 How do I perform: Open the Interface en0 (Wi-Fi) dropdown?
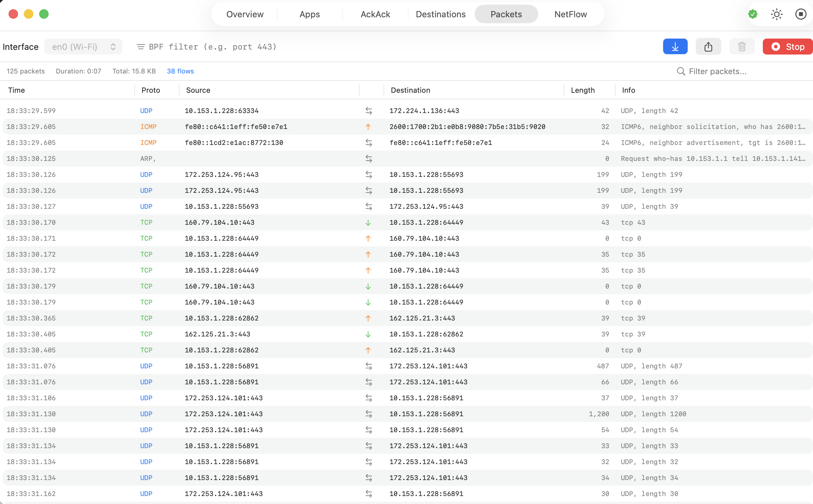(x=83, y=47)
